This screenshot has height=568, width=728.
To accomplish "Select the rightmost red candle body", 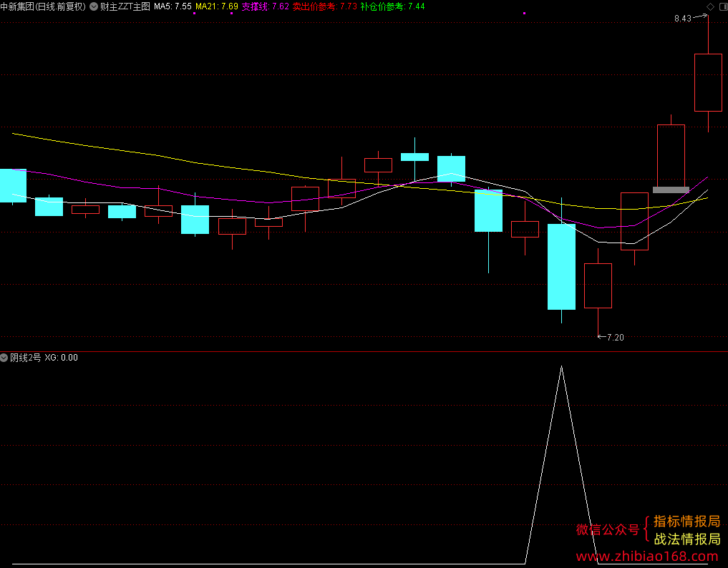I will [708, 82].
